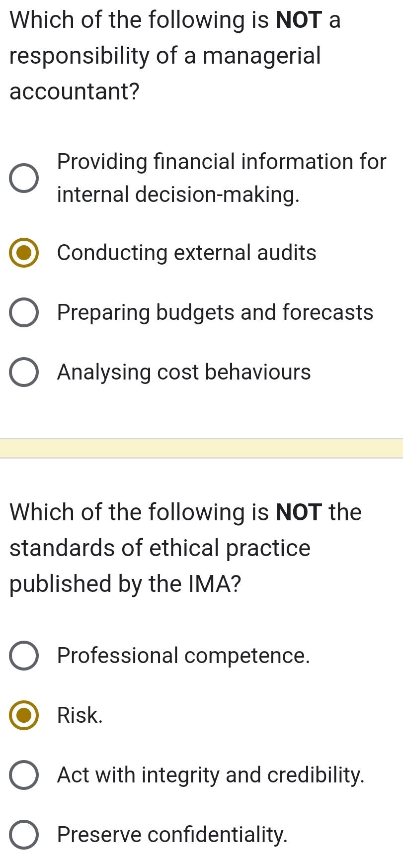Click the managerial accountant question heading
Screen dimensions: 403x868
click(x=165, y=55)
